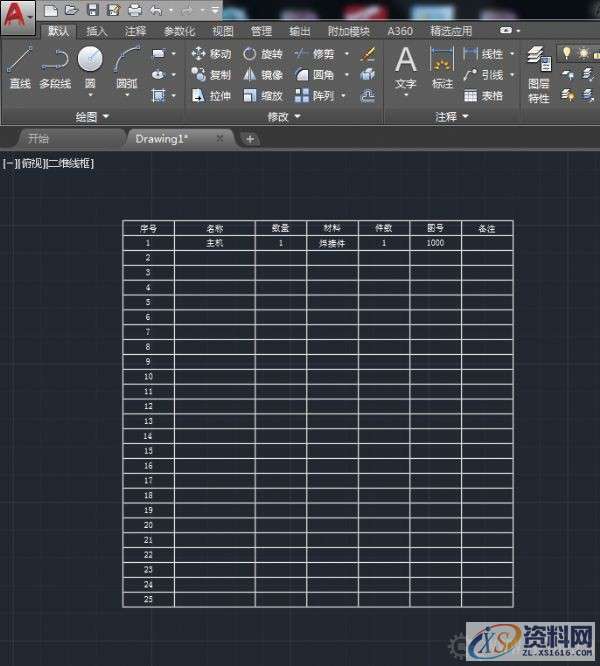Expand the 绘图 (Draw) panel title arrow
Image resolution: width=600 pixels, height=666 pixels.
(106, 116)
